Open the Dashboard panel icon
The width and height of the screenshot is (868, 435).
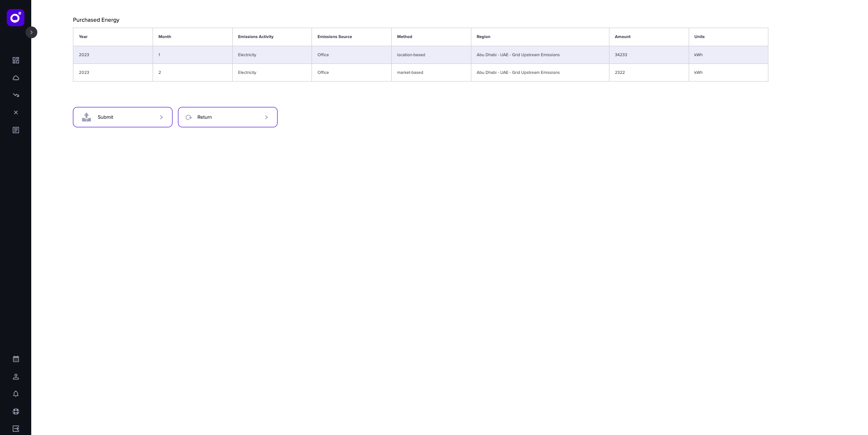point(15,60)
